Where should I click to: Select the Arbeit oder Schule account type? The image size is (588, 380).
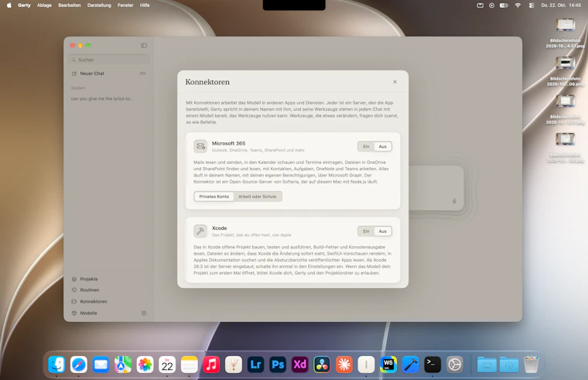tap(257, 197)
